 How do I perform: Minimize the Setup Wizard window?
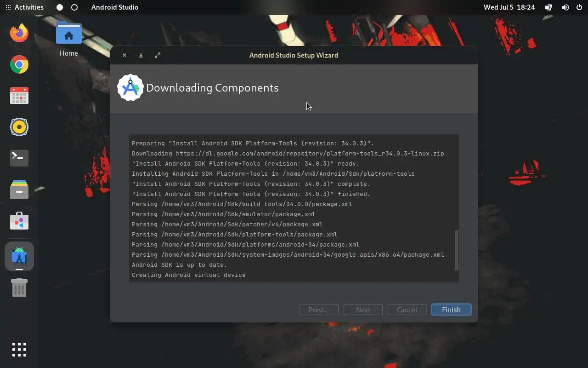(x=141, y=55)
